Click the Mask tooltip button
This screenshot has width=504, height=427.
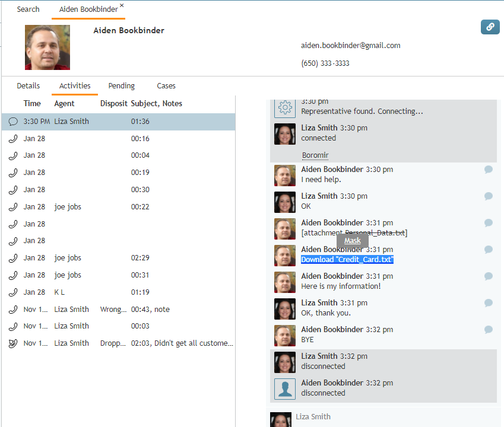point(353,240)
